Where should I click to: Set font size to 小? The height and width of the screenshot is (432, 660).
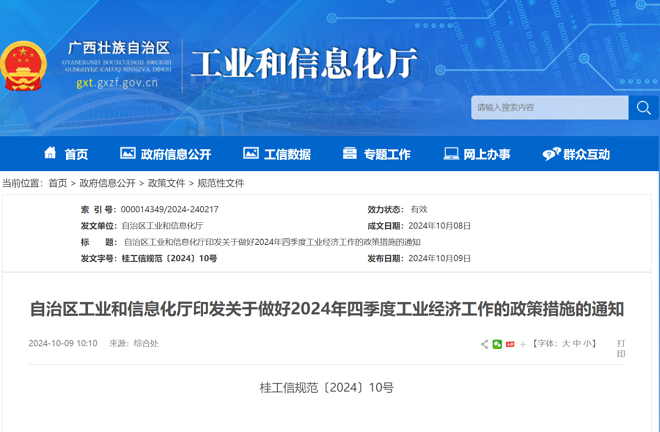tap(587, 344)
